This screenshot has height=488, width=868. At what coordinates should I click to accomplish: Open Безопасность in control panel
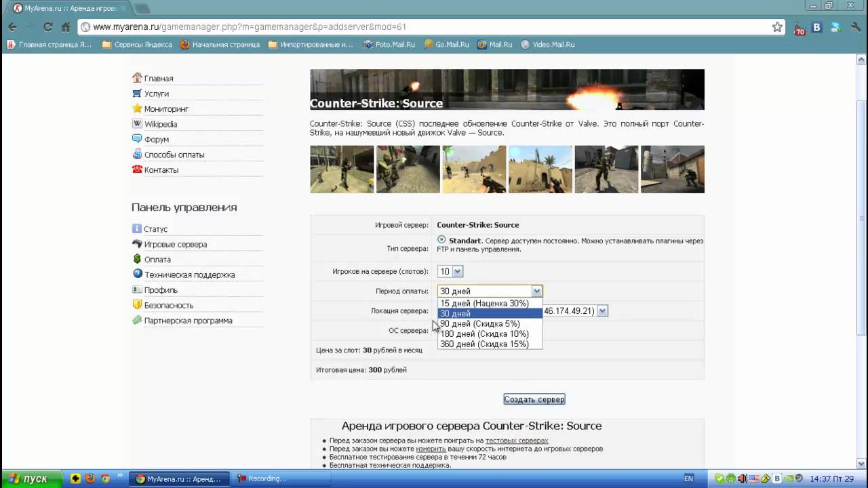click(163, 305)
